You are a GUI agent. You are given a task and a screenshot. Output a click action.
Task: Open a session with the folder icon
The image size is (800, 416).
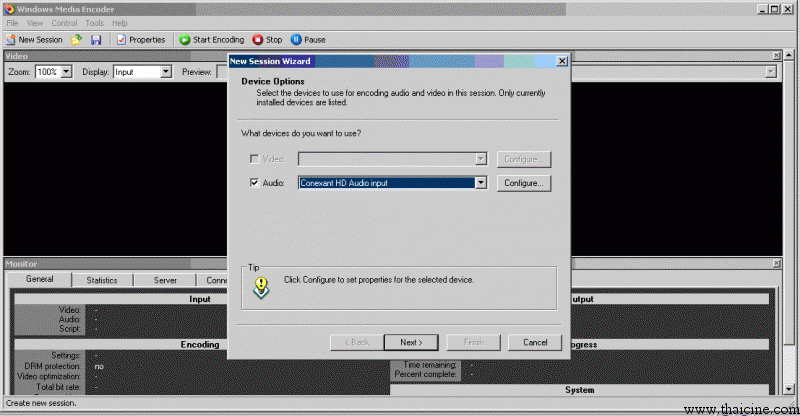point(77,40)
